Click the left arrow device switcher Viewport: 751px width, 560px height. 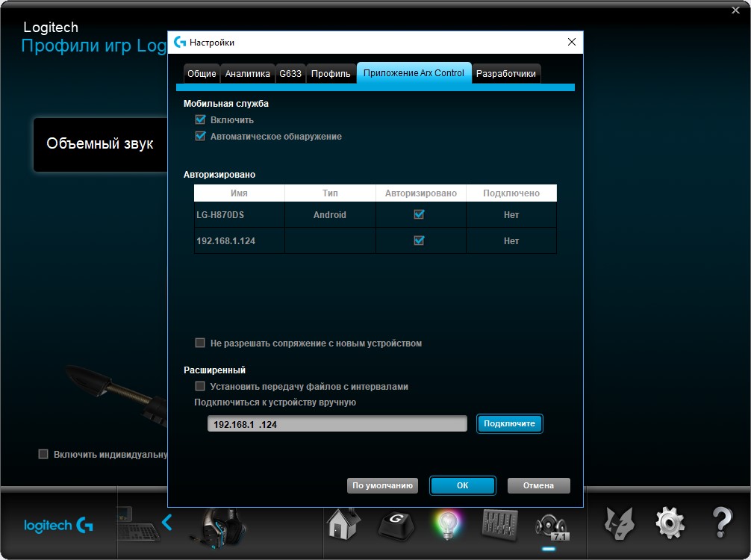[166, 522]
